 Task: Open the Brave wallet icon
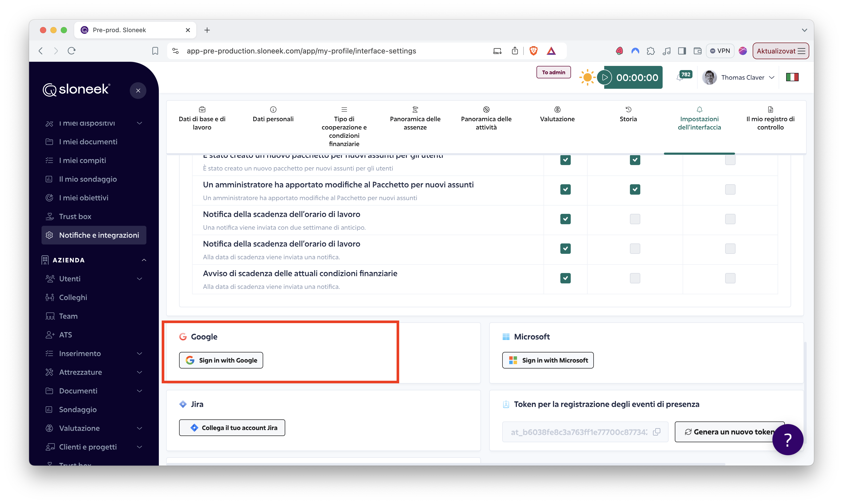click(698, 51)
